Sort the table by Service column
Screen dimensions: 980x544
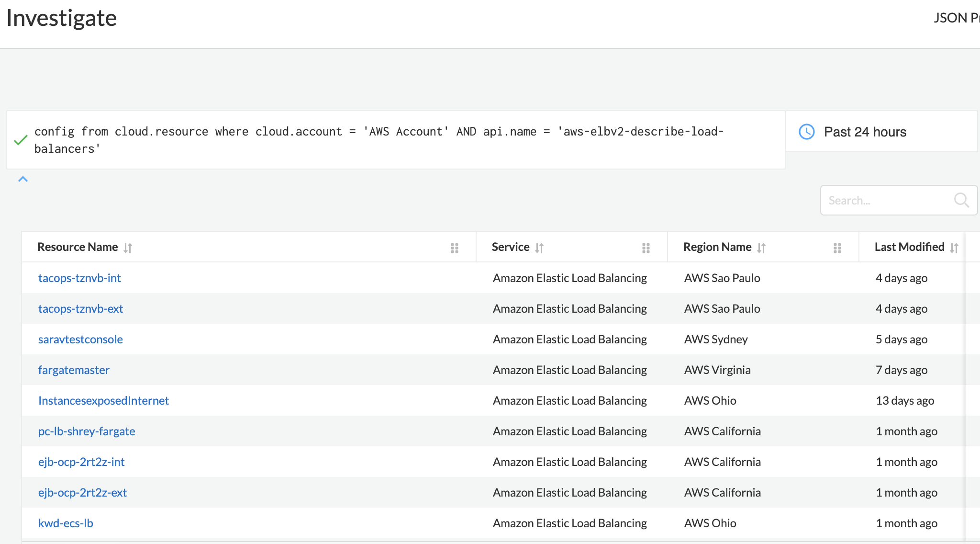[x=539, y=248]
